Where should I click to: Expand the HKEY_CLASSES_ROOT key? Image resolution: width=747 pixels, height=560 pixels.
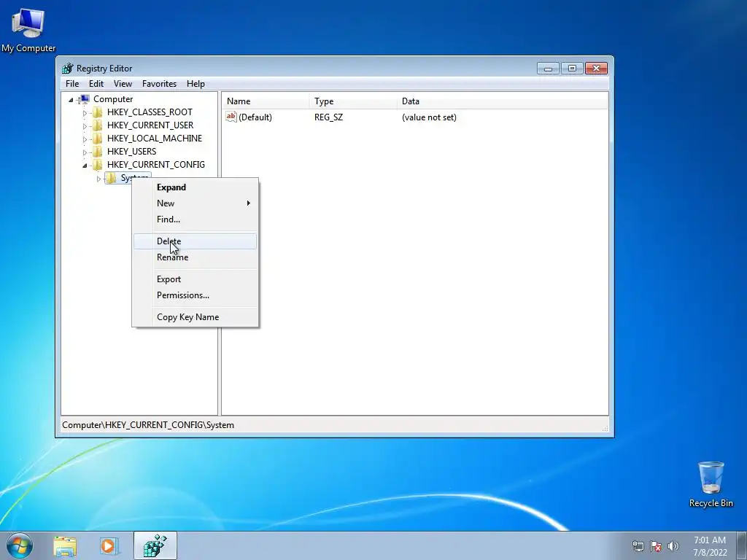[x=85, y=113]
